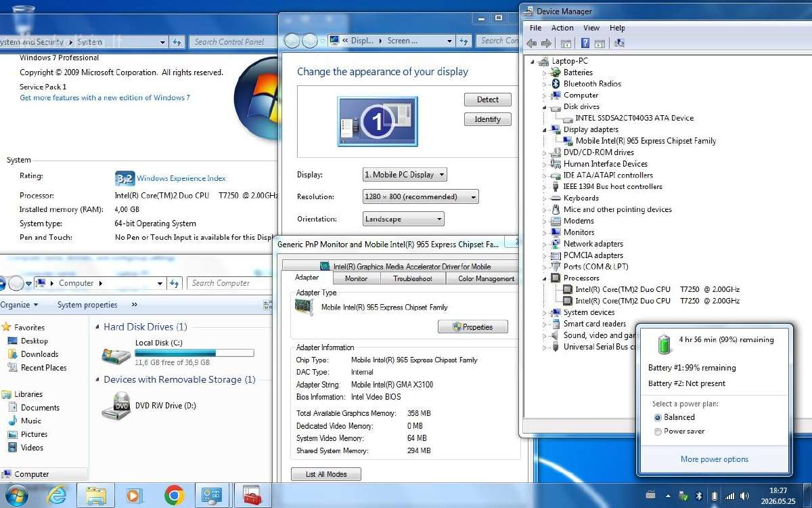Collapse the Disk drives node

[x=544, y=107]
